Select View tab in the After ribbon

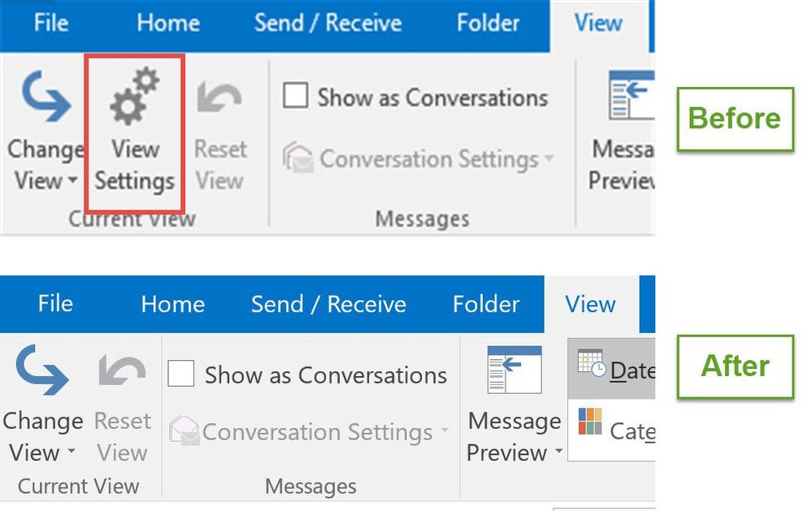(x=590, y=305)
